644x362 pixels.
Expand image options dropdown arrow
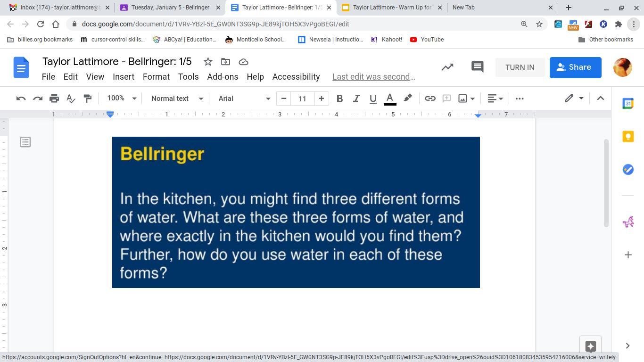(472, 99)
